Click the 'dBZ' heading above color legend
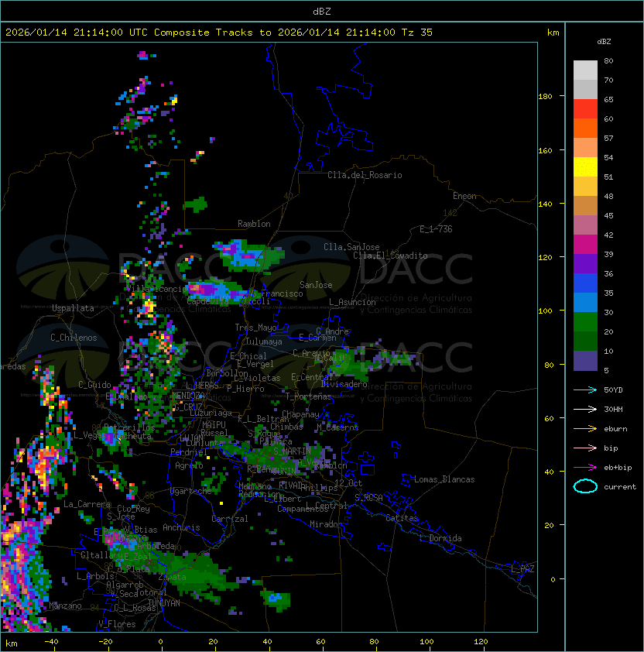 click(604, 42)
